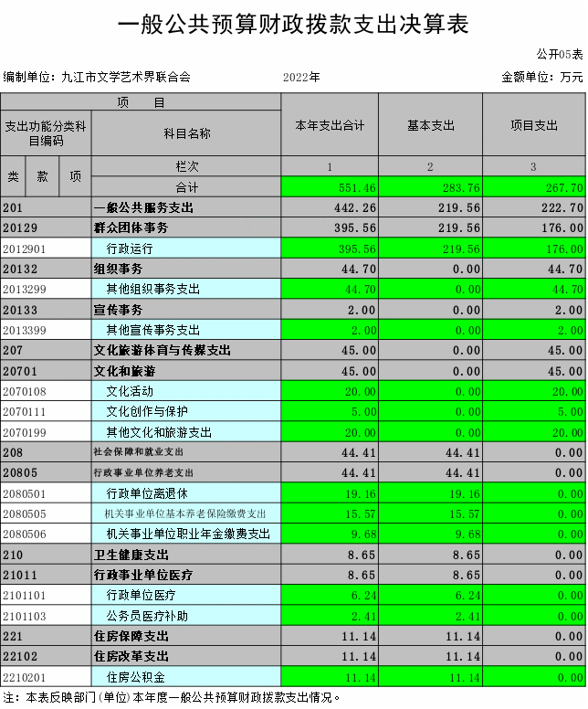Click the 基本支出 column header
The height and width of the screenshot is (709, 588).
[430, 125]
